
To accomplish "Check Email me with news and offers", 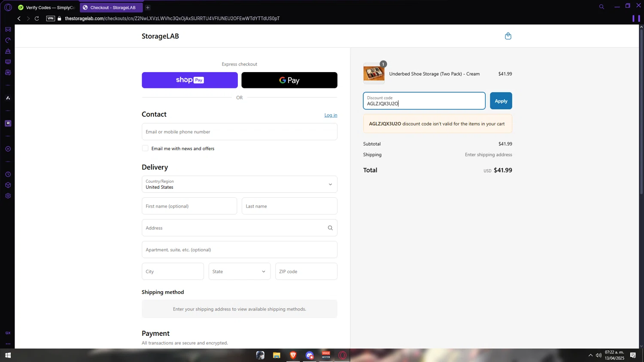I will pyautogui.click(x=145, y=148).
